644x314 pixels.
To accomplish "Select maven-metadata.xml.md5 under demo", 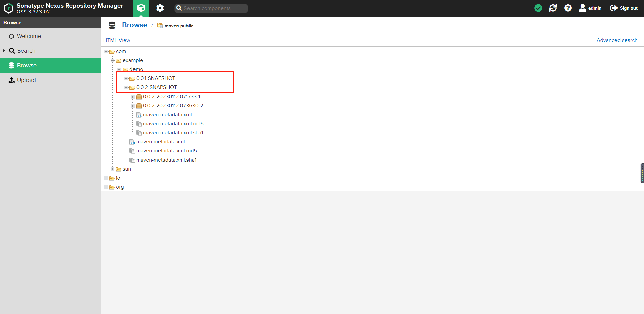I will click(166, 151).
